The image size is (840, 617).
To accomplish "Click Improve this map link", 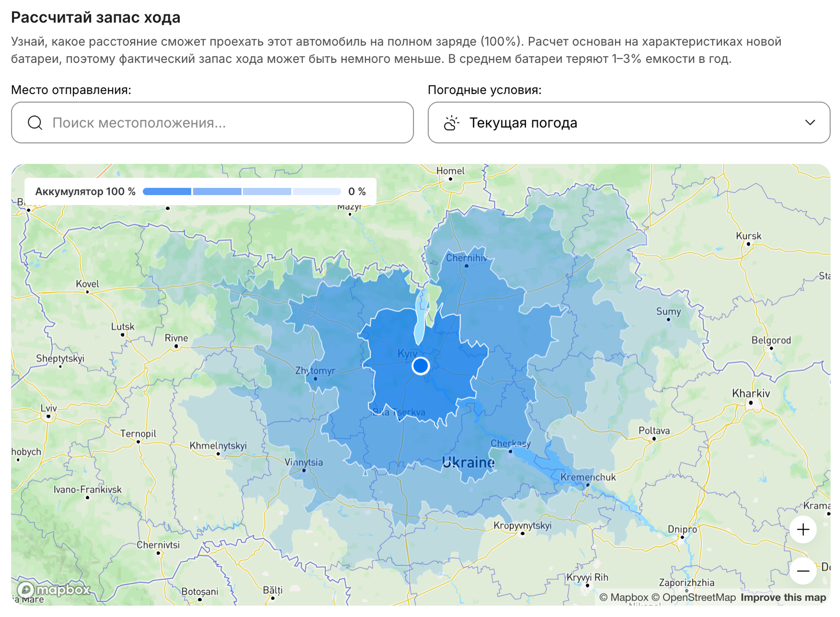I will 783,597.
